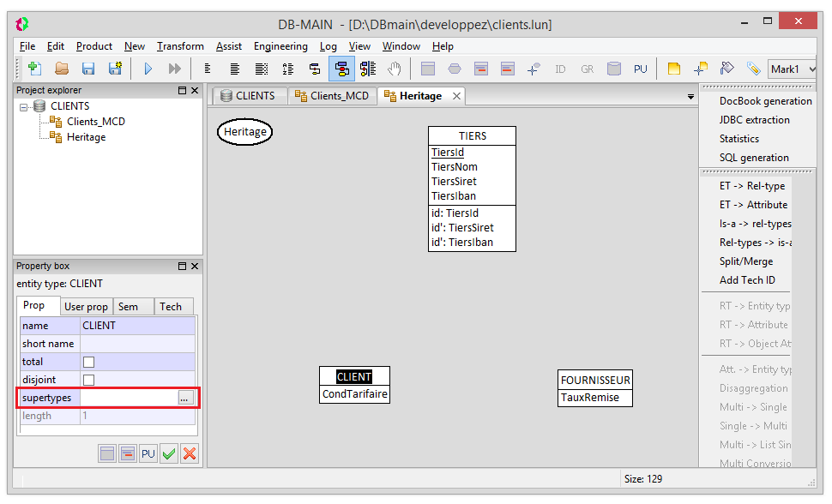Click the save-as floppy icon with yellow star
Viewport: 832px width, 504px height.
tap(115, 69)
